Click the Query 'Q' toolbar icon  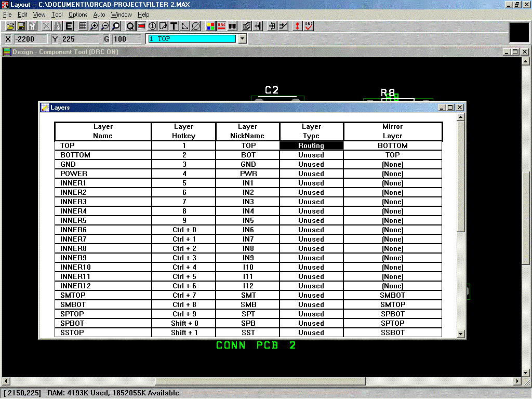pos(130,26)
